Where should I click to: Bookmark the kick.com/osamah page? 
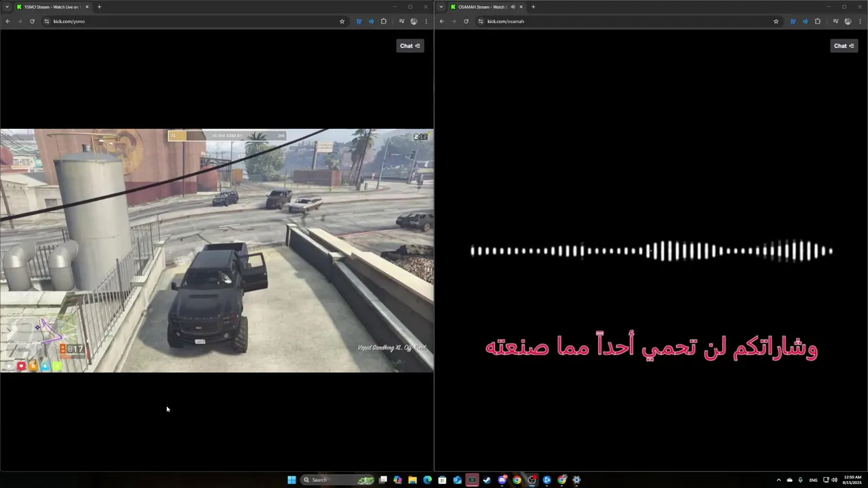[776, 21]
